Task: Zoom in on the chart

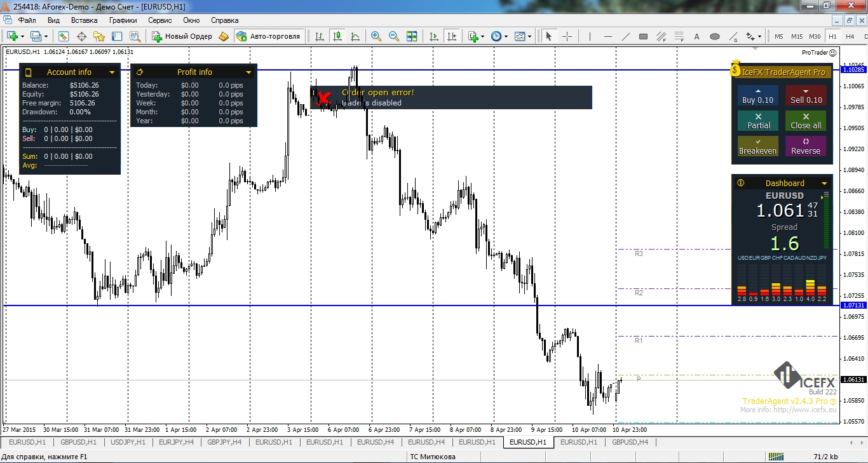Action: click(376, 36)
